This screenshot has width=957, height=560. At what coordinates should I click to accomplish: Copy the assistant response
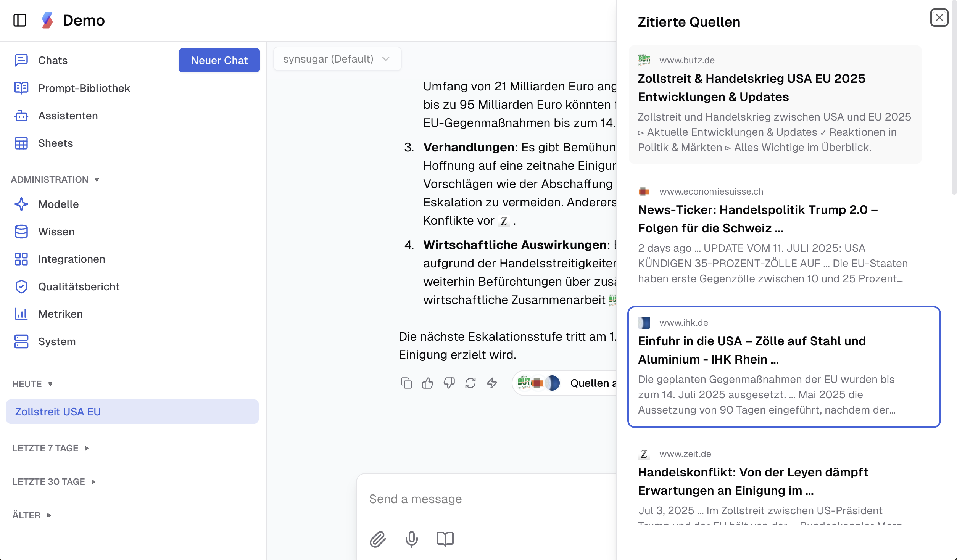click(x=406, y=383)
